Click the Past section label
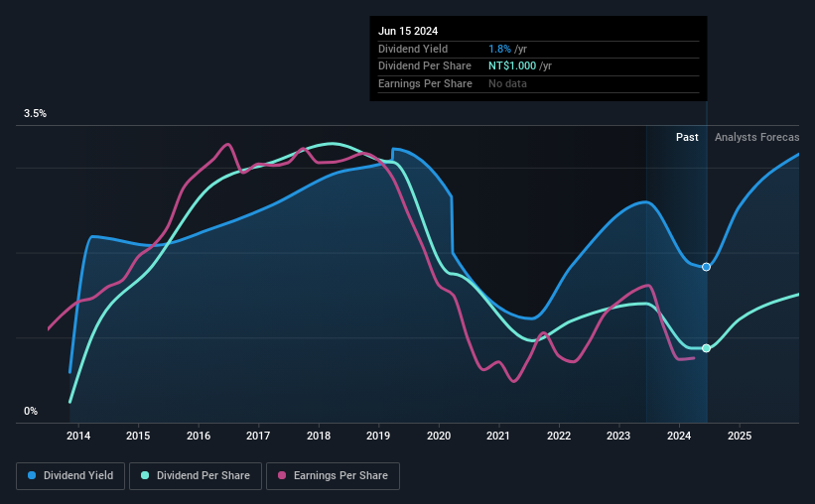The image size is (815, 504). pos(687,137)
